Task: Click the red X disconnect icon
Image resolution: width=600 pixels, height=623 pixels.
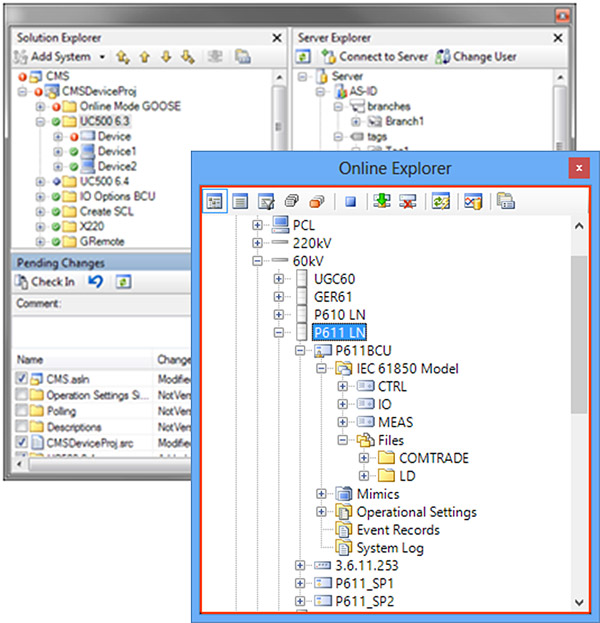Action: click(x=407, y=199)
